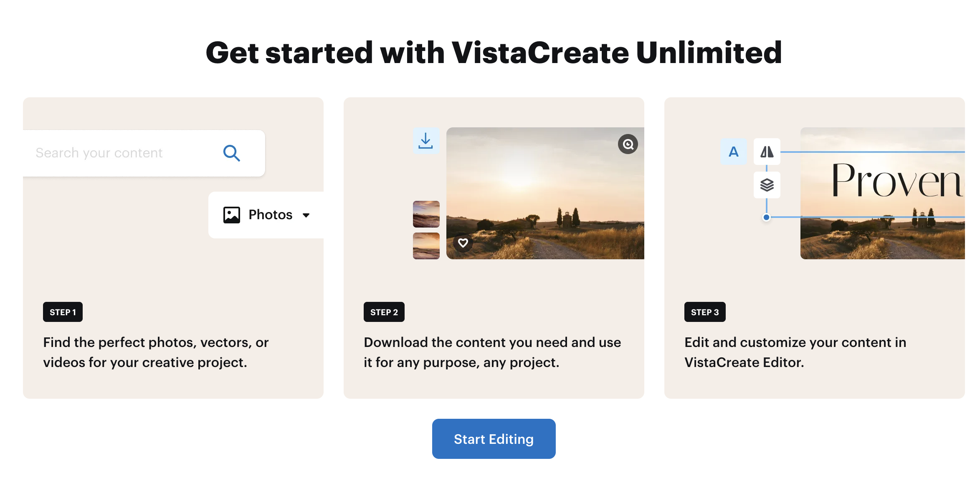Screen dimensions: 980x486
Task: Open the layers stack icon
Action: click(767, 185)
